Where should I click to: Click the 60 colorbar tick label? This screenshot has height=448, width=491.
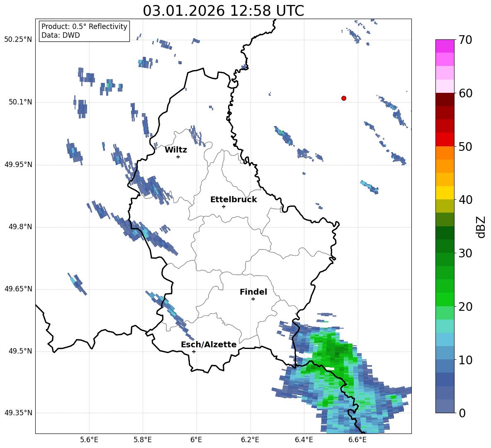pyautogui.click(x=465, y=93)
